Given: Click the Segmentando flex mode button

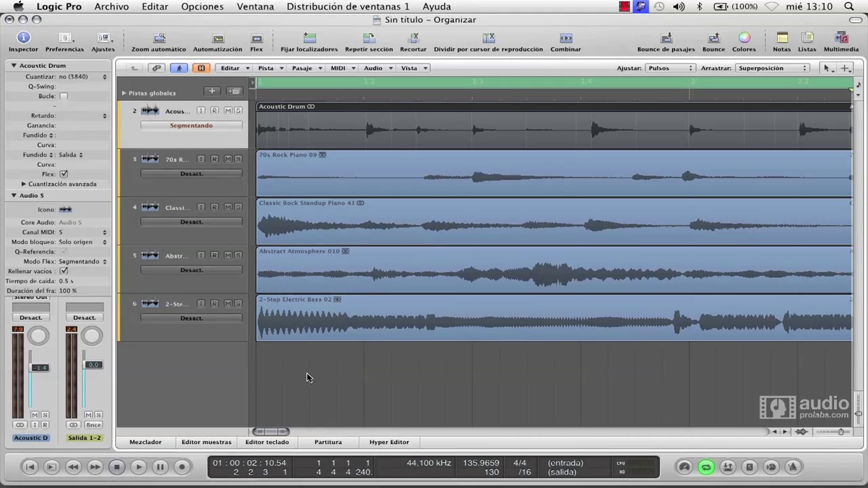Looking at the screenshot, I should [x=191, y=125].
